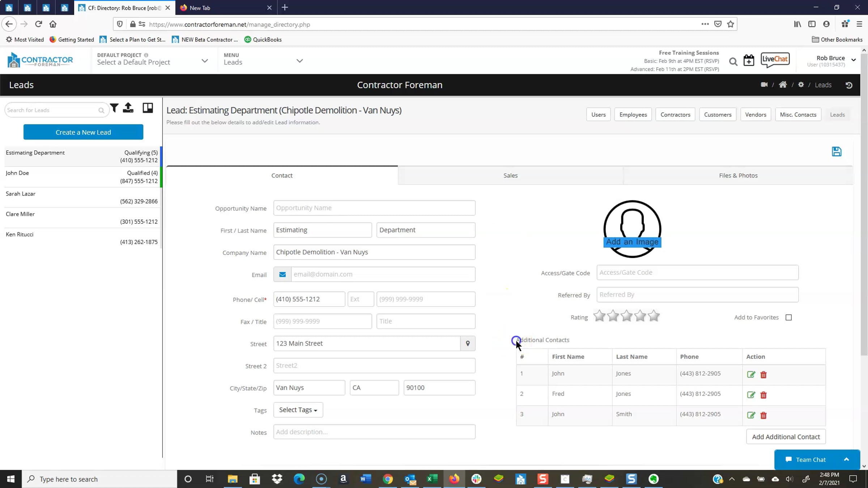
Task: Edit the John Smith contact row
Action: (751, 415)
